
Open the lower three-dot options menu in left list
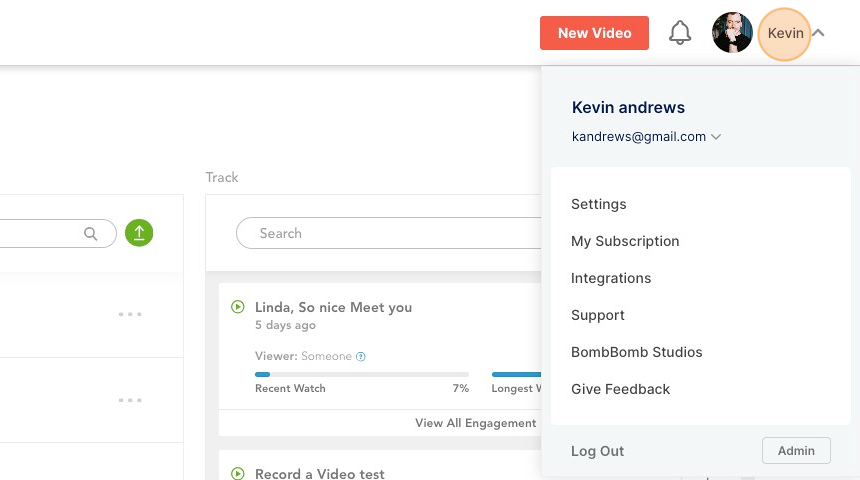pos(130,400)
